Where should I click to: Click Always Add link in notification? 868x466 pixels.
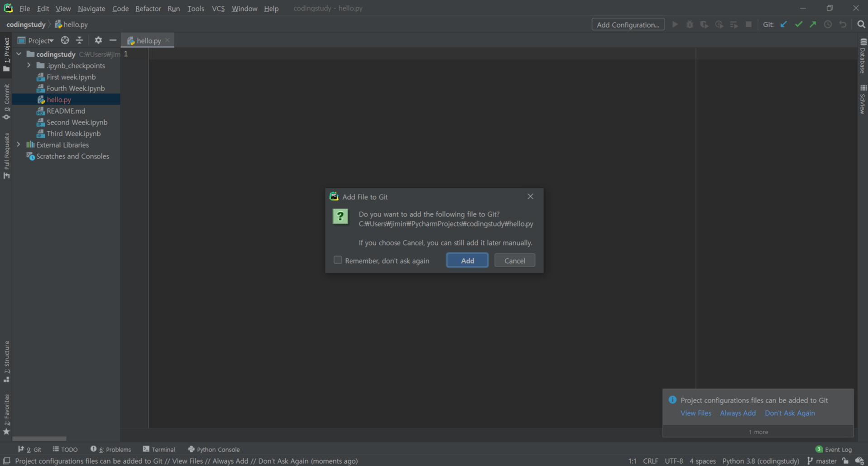tap(738, 413)
